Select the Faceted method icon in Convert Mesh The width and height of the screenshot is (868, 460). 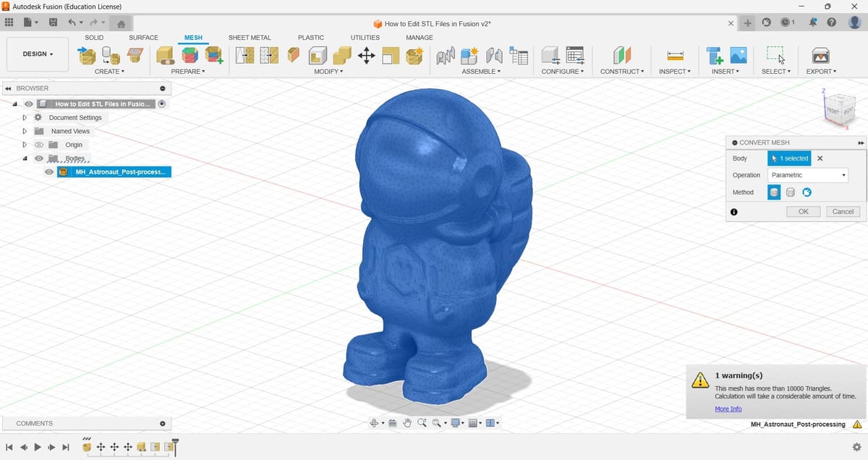[774, 192]
